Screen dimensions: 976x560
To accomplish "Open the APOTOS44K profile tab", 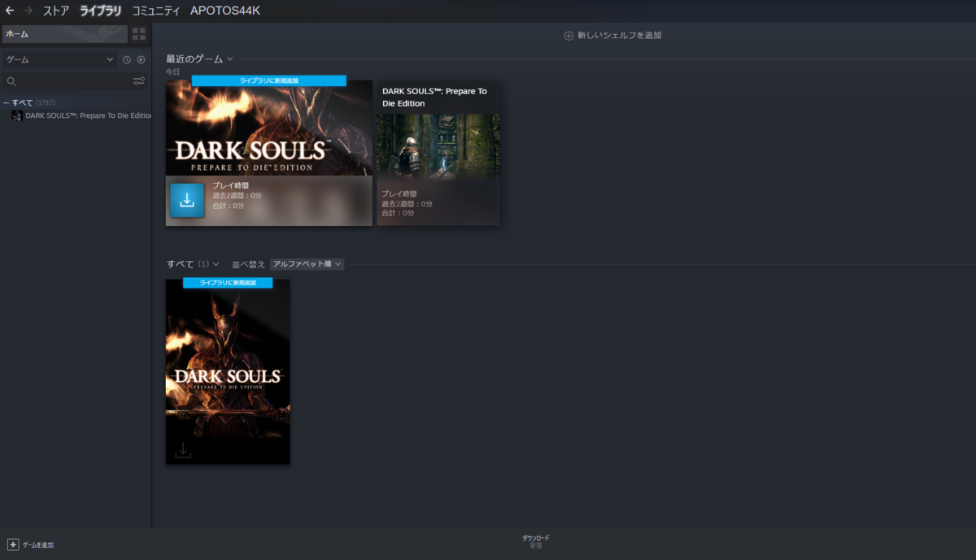I will click(x=225, y=11).
